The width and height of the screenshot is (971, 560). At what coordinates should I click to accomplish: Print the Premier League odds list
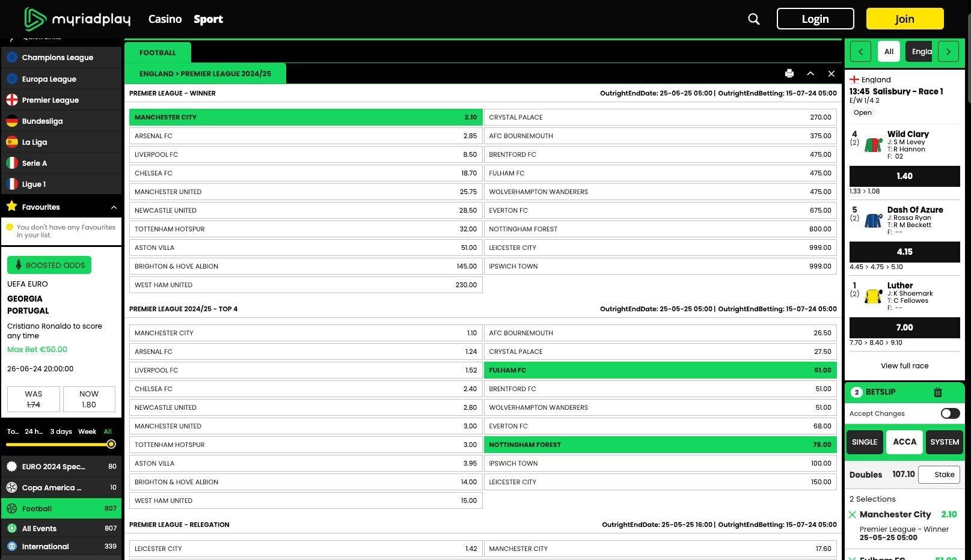(x=789, y=73)
